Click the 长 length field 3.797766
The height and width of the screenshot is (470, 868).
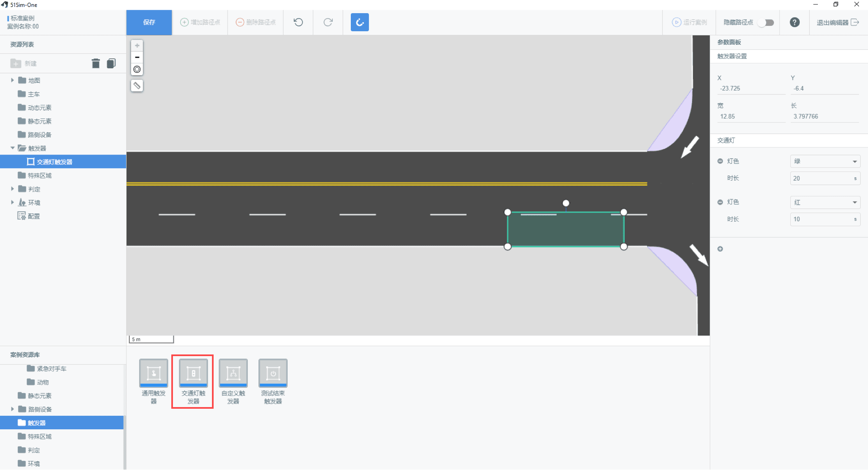pyautogui.click(x=825, y=116)
